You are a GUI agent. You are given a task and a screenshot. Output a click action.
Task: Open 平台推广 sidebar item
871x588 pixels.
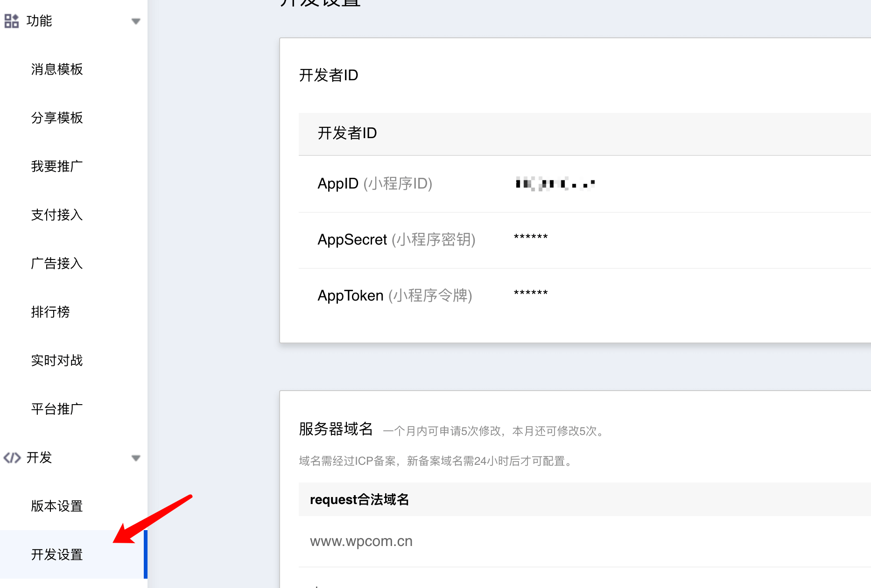point(57,409)
